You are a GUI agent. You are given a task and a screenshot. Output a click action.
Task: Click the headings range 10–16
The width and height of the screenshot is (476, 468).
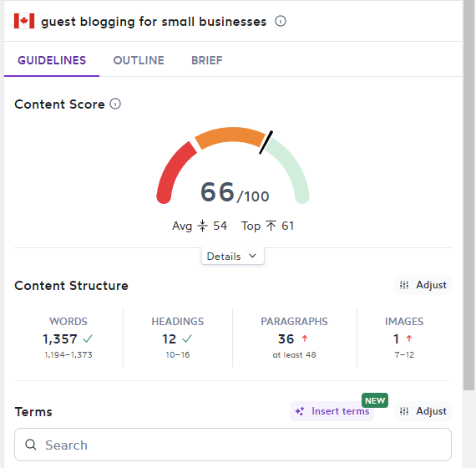[178, 354]
